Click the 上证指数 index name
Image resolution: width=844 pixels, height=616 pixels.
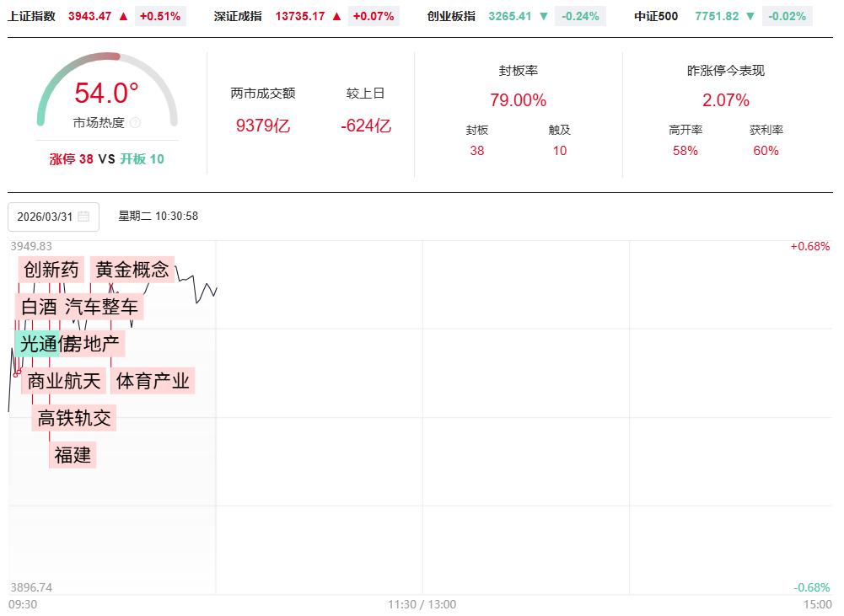click(32, 16)
